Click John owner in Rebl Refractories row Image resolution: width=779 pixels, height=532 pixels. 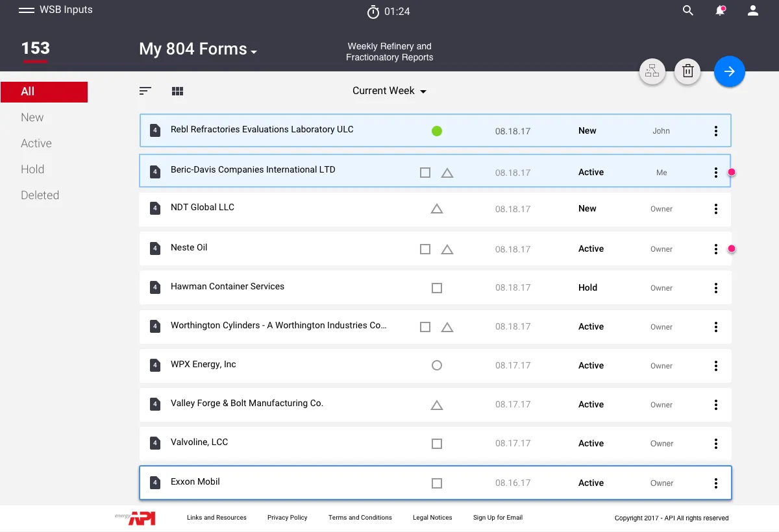pyautogui.click(x=661, y=131)
